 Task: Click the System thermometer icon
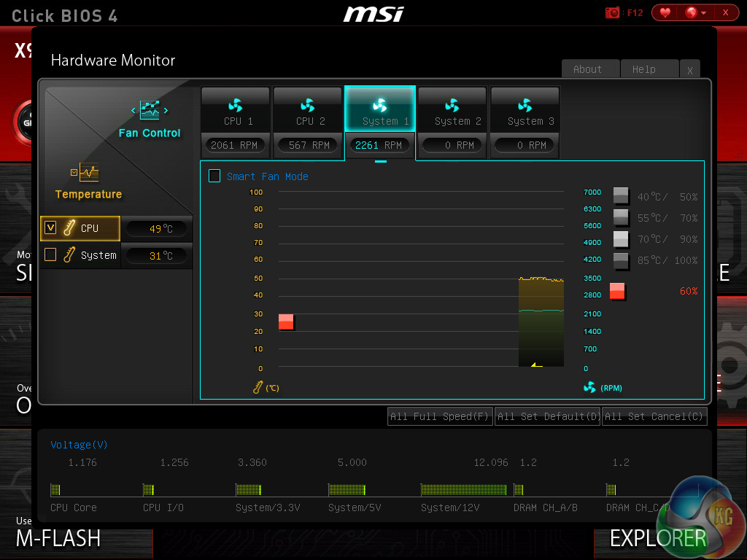click(69, 255)
